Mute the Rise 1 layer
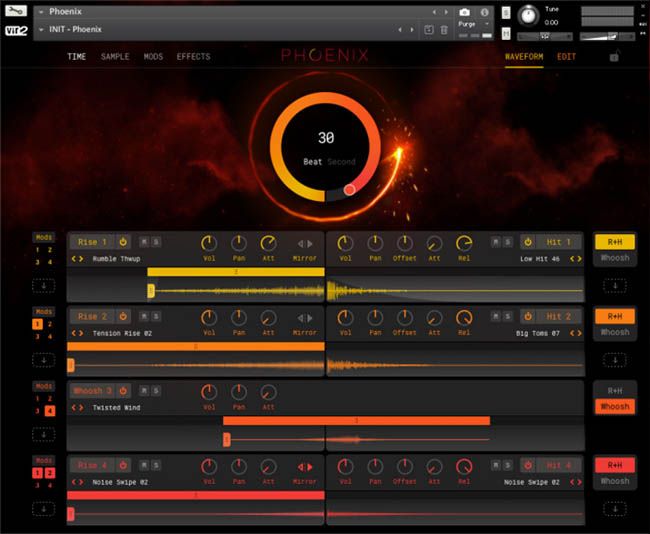650x534 pixels. (144, 242)
